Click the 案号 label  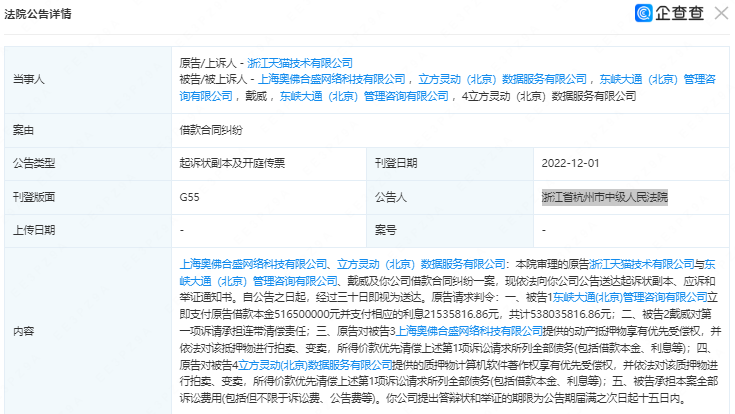pos(385,230)
